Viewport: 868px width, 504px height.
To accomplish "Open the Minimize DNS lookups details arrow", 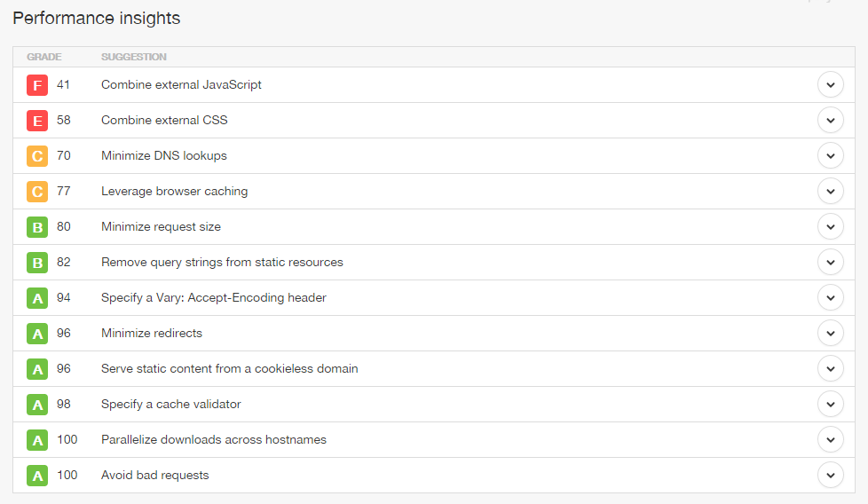I will [x=830, y=156].
